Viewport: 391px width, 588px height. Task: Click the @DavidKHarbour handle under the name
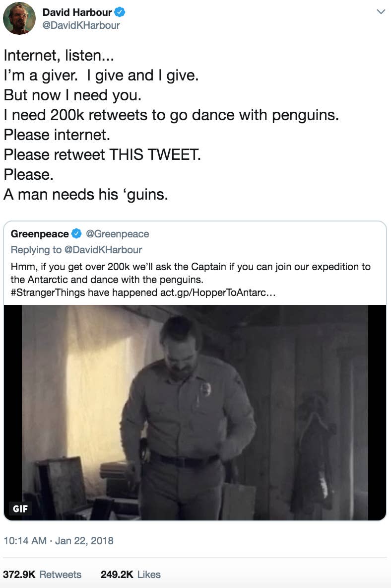click(81, 25)
